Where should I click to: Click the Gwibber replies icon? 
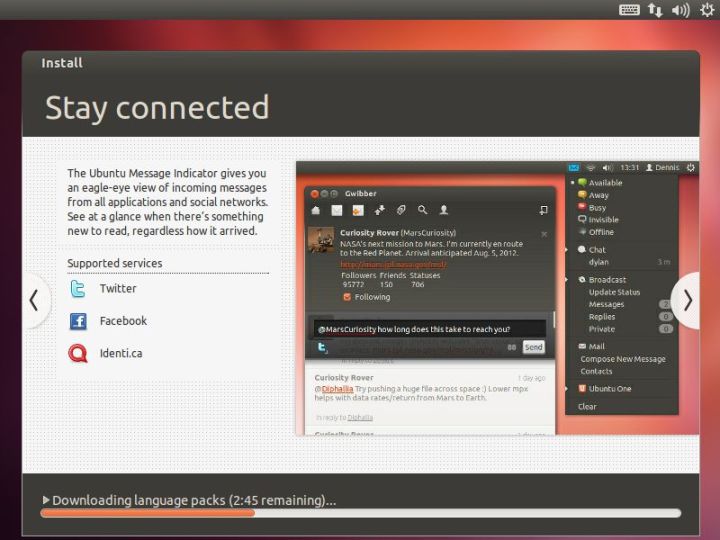click(x=358, y=210)
